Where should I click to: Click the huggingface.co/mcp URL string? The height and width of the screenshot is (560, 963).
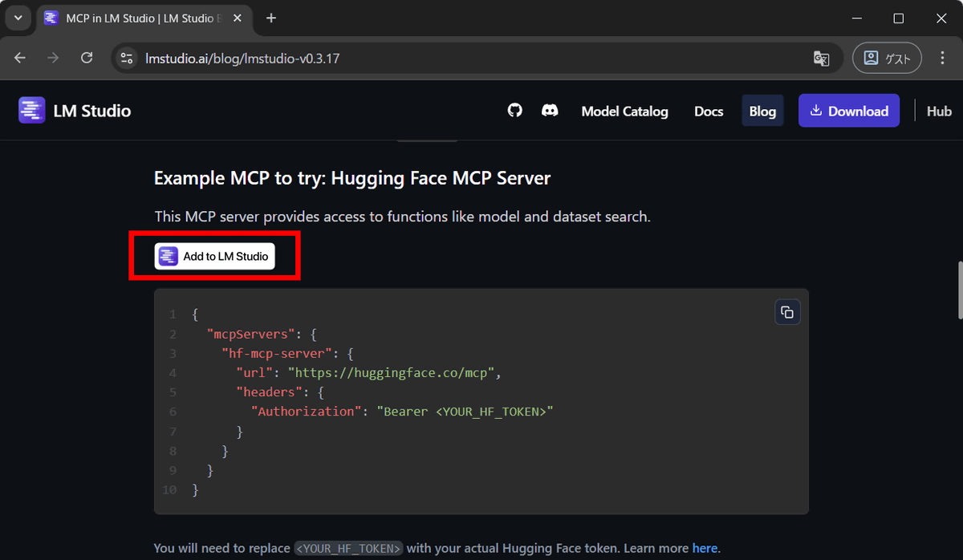(395, 372)
